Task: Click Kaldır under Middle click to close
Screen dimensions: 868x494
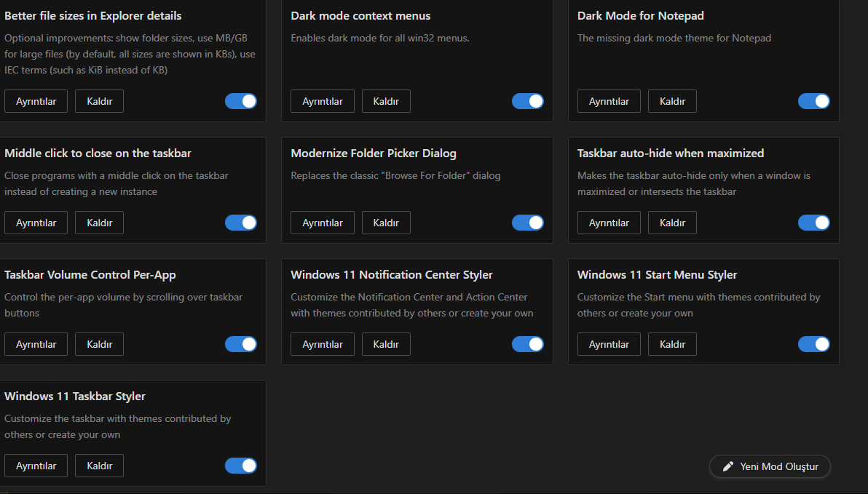Action: pos(100,223)
